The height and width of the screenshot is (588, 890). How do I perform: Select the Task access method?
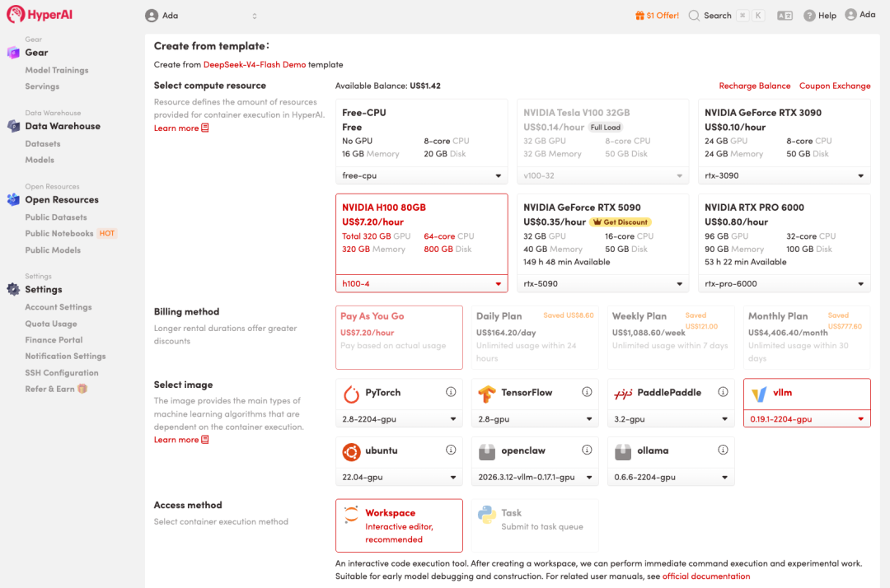[535, 525]
